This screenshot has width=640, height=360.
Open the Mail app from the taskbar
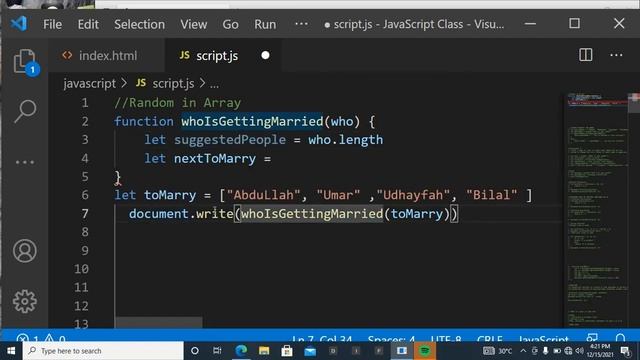click(x=310, y=351)
